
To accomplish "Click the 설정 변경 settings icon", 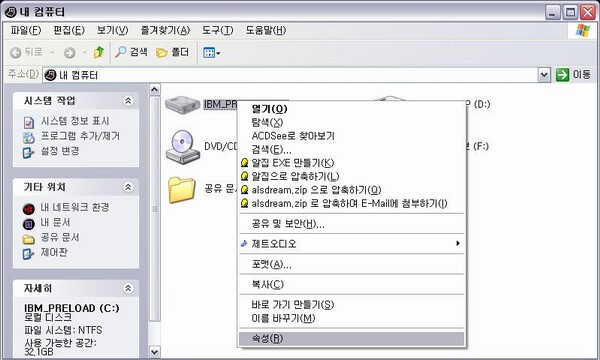I will (29, 153).
